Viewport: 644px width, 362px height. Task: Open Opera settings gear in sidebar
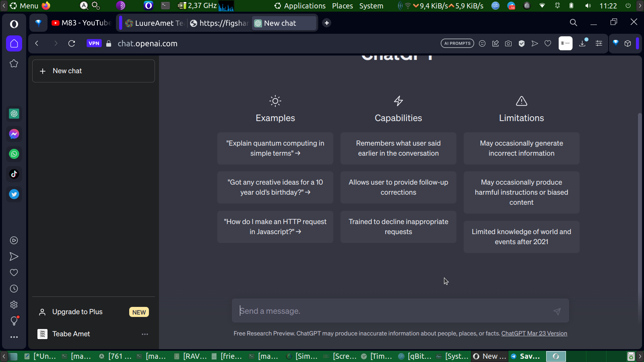tap(14, 305)
